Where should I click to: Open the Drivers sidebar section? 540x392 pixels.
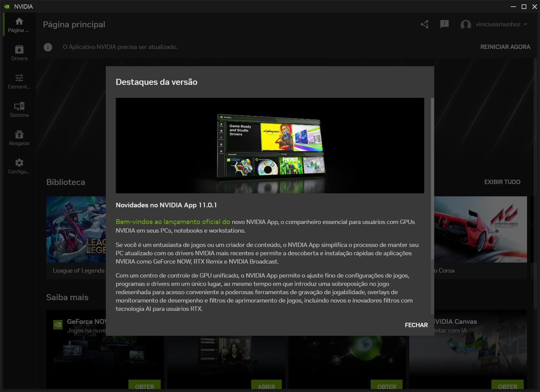pos(19,53)
